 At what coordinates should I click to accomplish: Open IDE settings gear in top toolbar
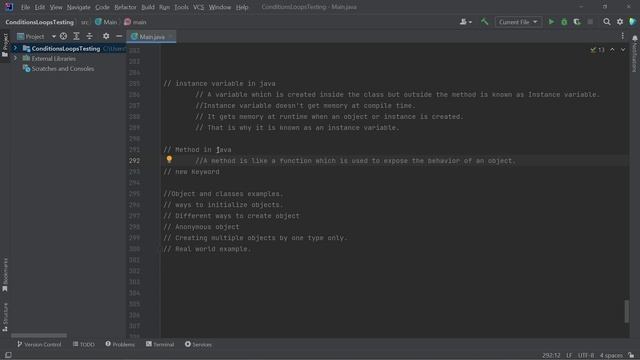[620, 22]
